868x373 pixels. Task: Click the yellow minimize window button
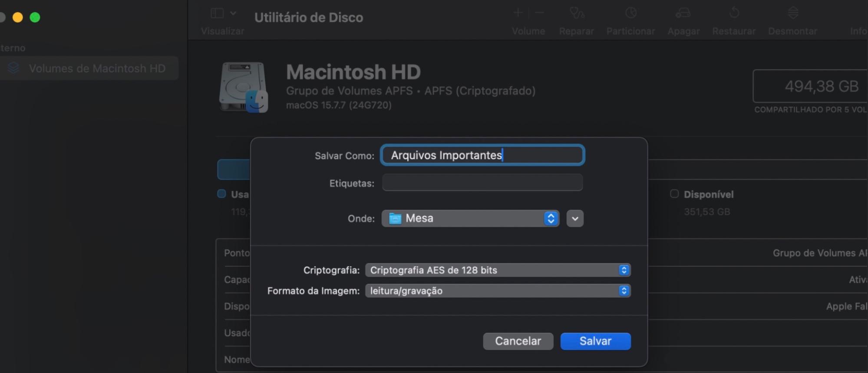pos(18,17)
